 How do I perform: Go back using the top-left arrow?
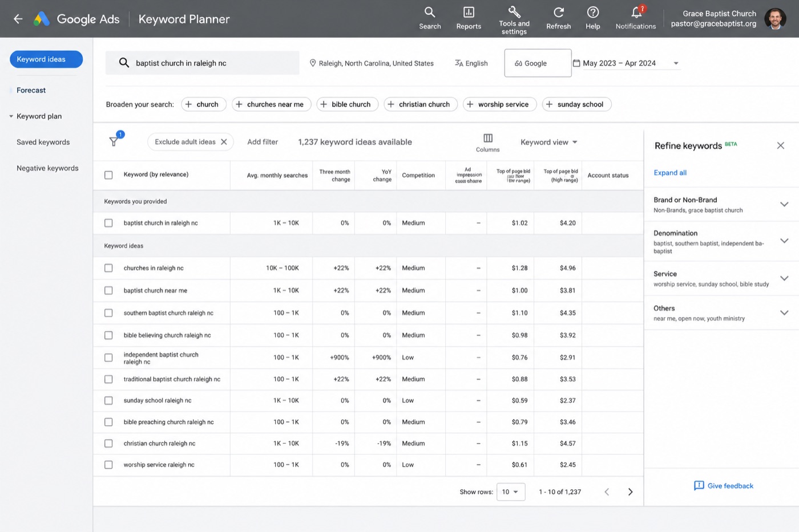[18, 19]
